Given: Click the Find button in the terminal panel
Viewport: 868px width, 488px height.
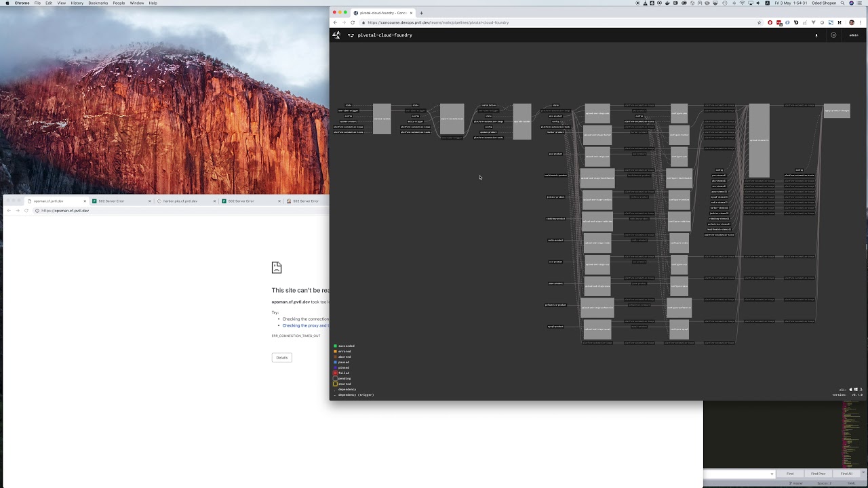Looking at the screenshot, I should coord(790,473).
